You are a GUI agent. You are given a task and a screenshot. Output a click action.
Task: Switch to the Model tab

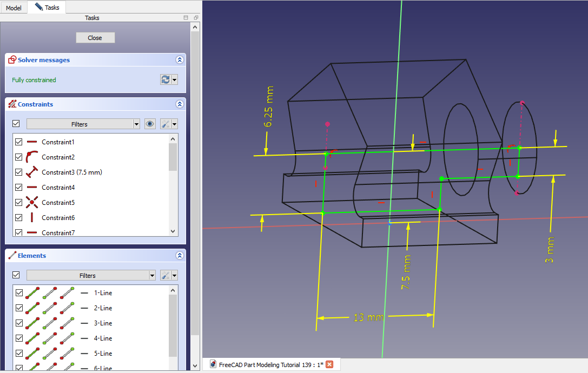coord(14,8)
